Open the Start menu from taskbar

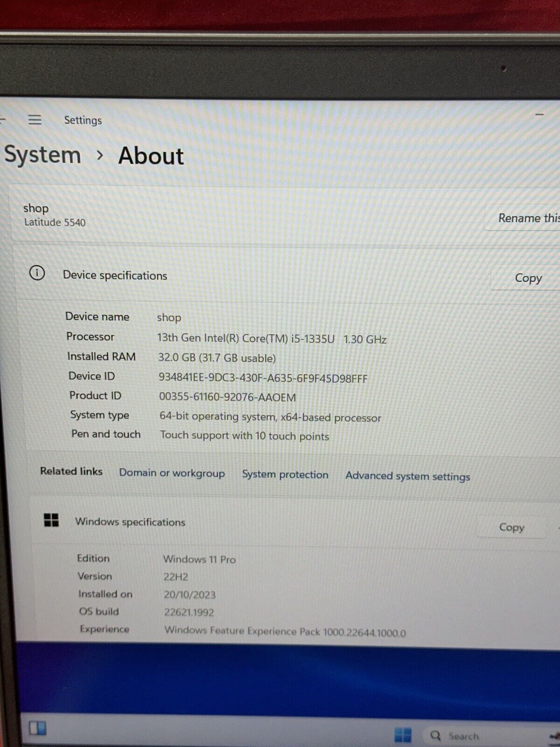403,735
